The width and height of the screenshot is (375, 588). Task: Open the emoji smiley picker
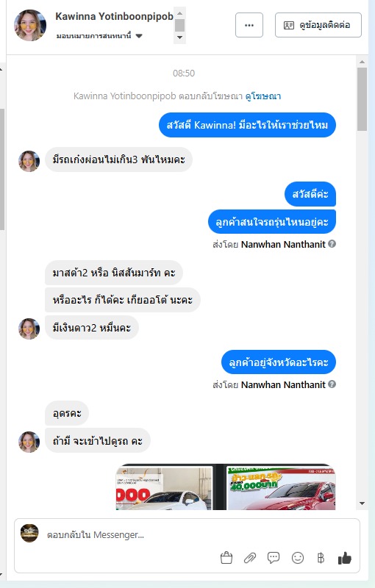[x=298, y=558]
